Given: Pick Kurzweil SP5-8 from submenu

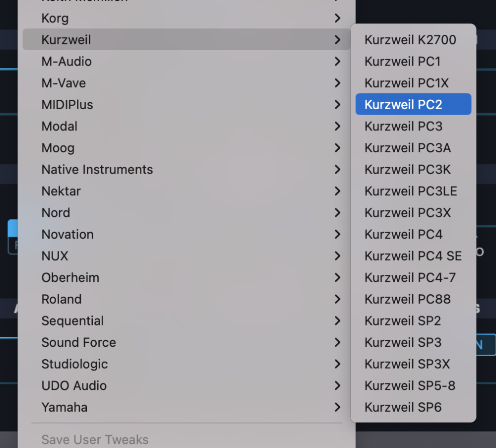Looking at the screenshot, I should point(410,385).
